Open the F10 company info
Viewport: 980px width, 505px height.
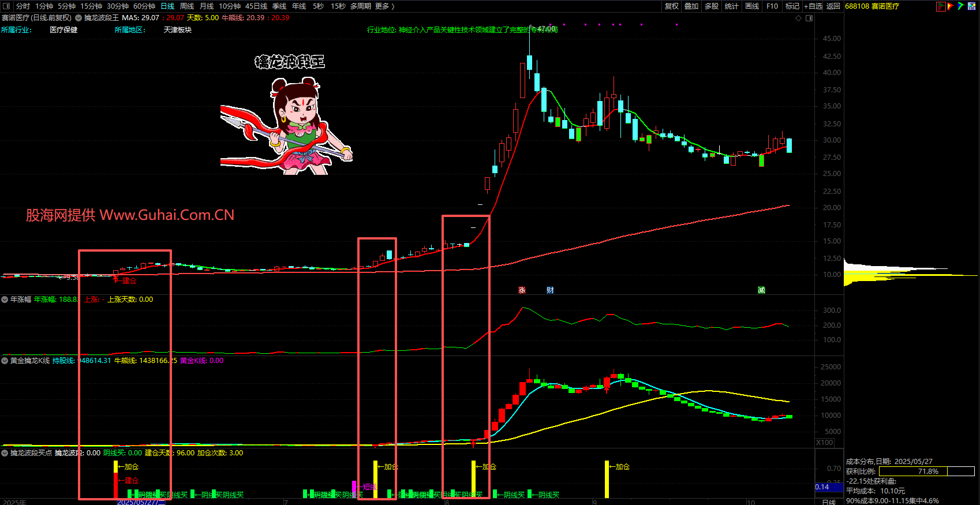click(x=772, y=6)
